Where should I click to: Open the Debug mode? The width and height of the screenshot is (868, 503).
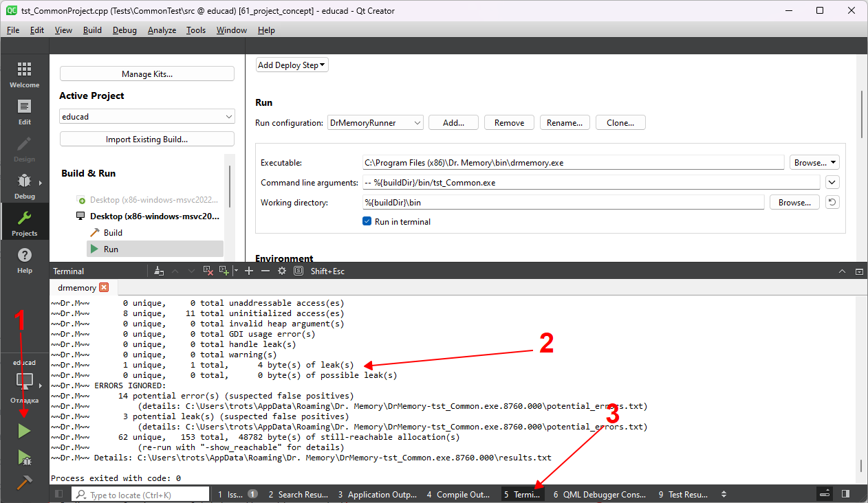[x=24, y=186]
